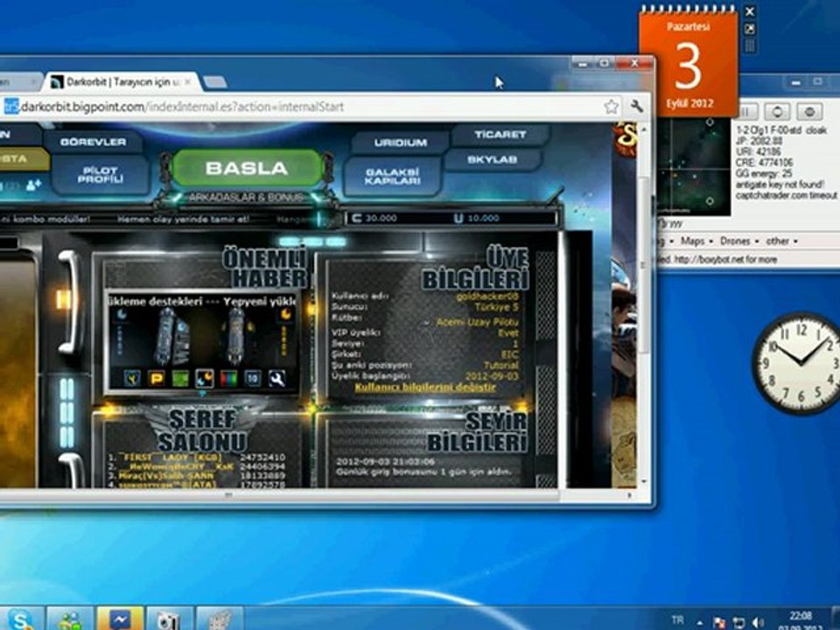The width and height of the screenshot is (840, 630).
Task: Select the red-green-blue stripes news icon
Action: click(228, 378)
